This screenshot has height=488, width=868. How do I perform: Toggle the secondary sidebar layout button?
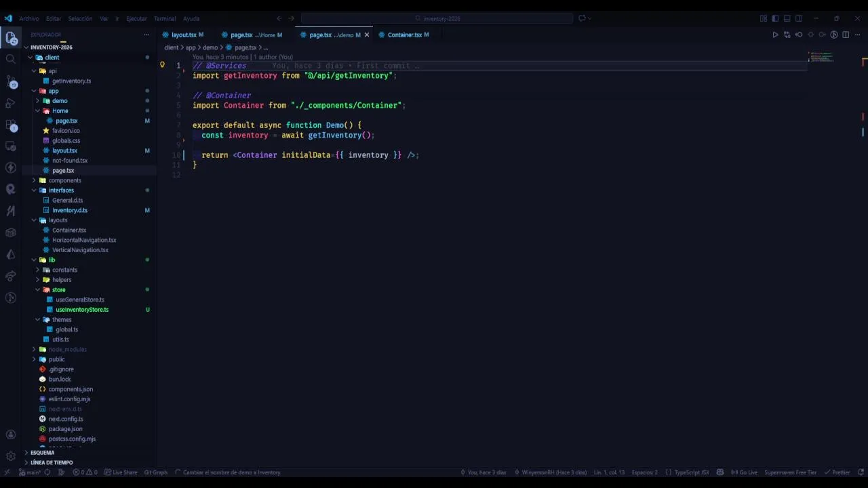[x=799, y=18]
